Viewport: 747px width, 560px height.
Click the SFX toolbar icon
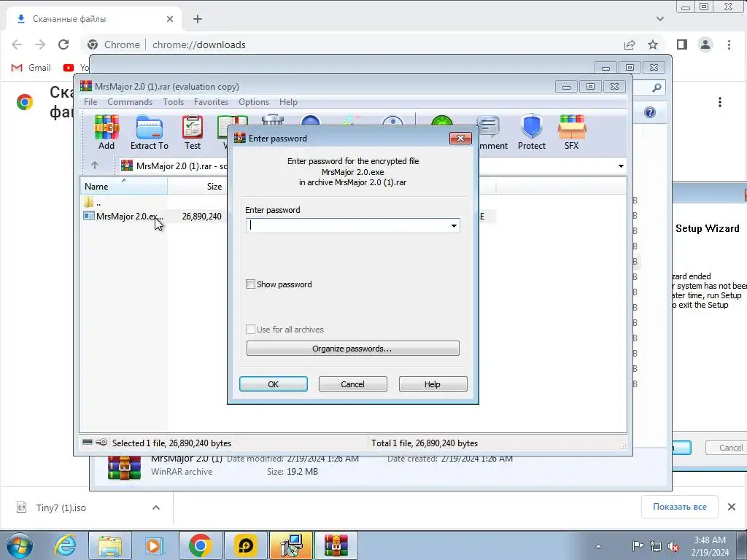coord(572,133)
